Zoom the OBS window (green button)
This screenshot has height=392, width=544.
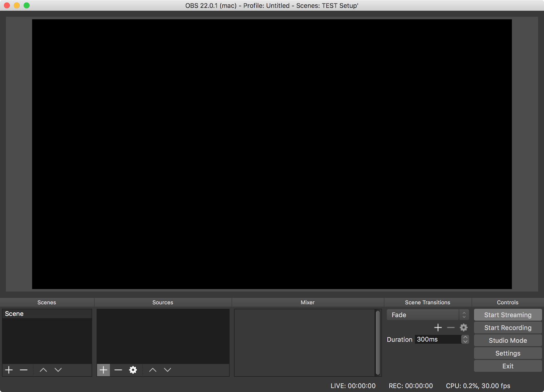click(x=27, y=5)
